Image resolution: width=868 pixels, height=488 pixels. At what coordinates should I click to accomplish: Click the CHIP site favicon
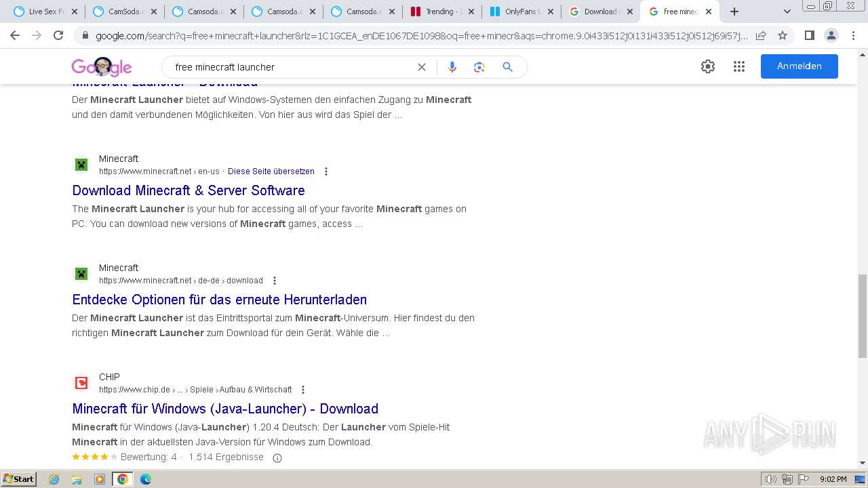pyautogui.click(x=81, y=383)
